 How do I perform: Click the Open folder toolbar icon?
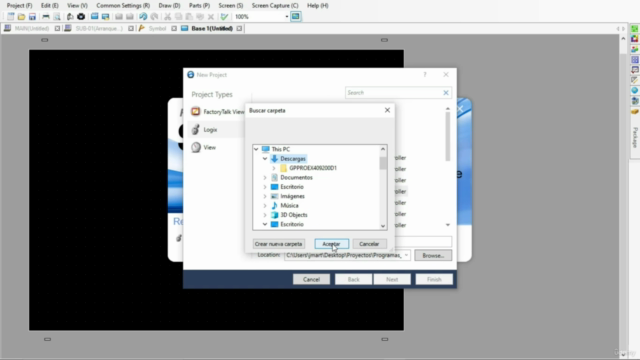pyautogui.click(x=21, y=16)
